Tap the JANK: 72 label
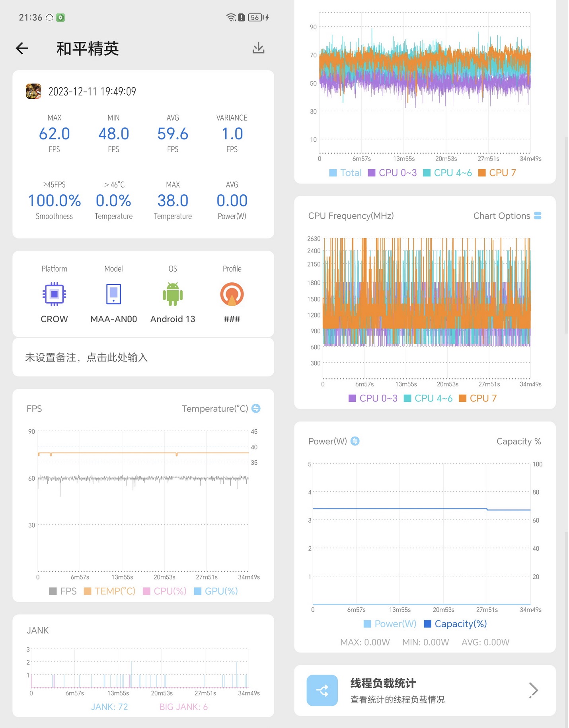569x728 pixels. click(109, 707)
